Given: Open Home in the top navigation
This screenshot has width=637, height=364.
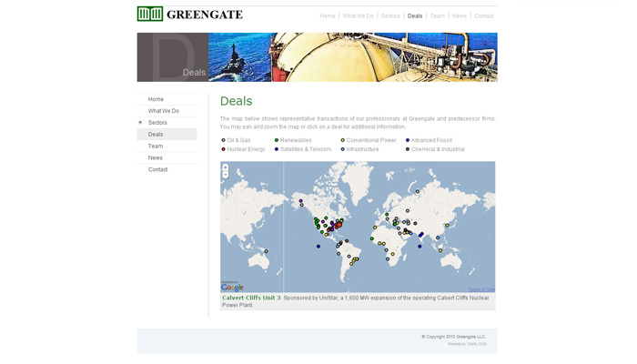Looking at the screenshot, I should tap(328, 15).
